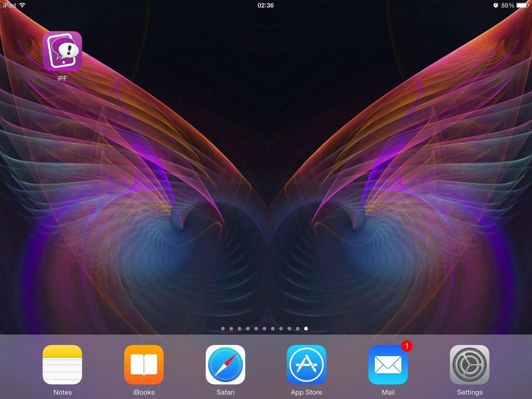The height and width of the screenshot is (399, 532).
Task: Open the Mail app
Action: (x=388, y=364)
